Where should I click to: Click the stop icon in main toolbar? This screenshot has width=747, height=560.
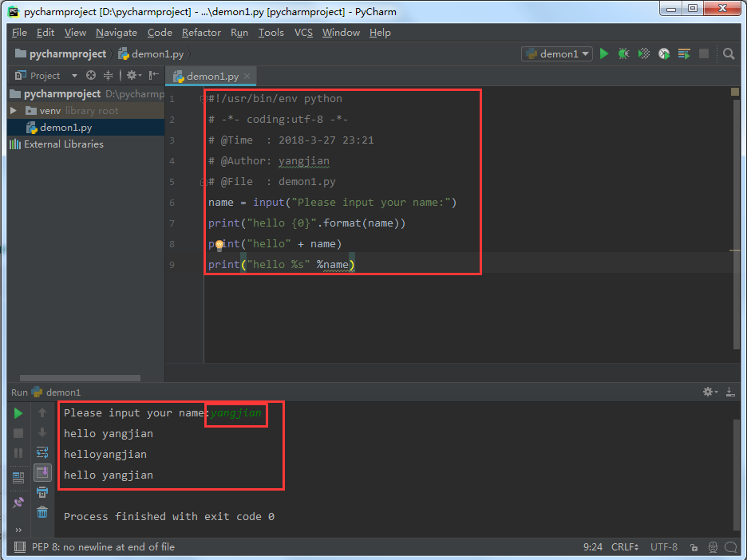click(704, 53)
